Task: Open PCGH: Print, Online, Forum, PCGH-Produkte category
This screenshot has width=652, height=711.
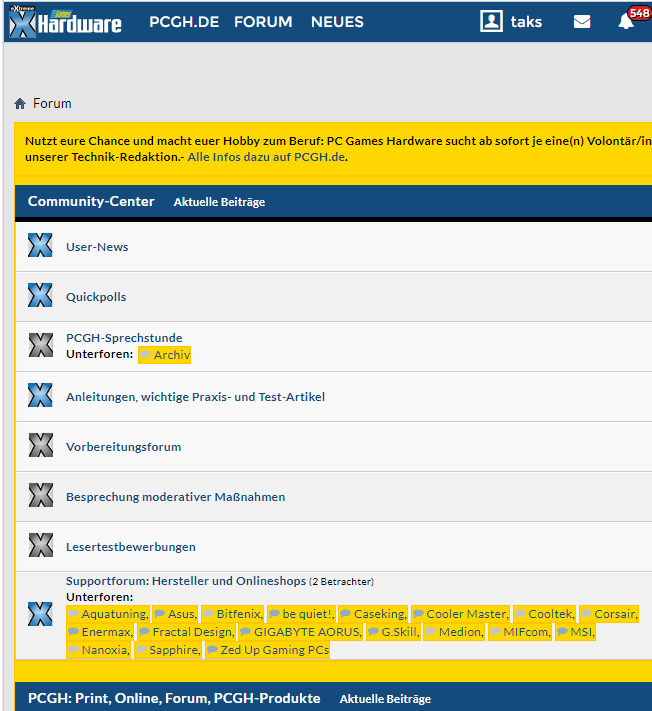Action: [174, 698]
